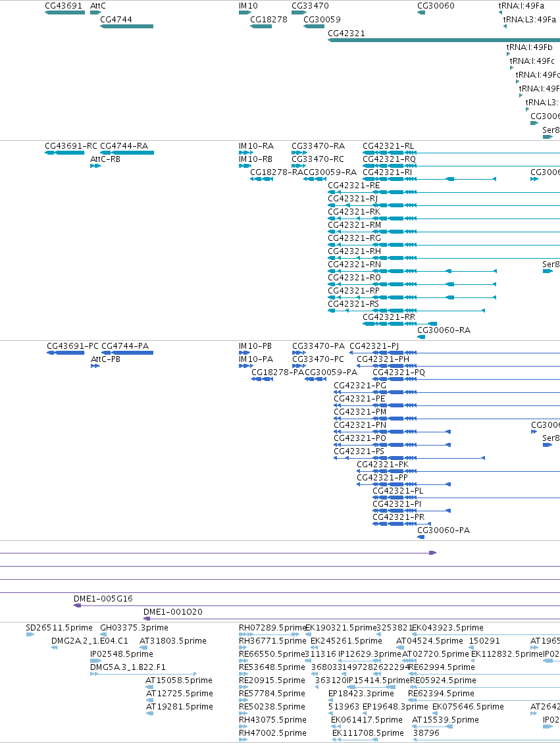Select the EK043923.5prime EST label
The image size is (560, 743).
pos(447,628)
